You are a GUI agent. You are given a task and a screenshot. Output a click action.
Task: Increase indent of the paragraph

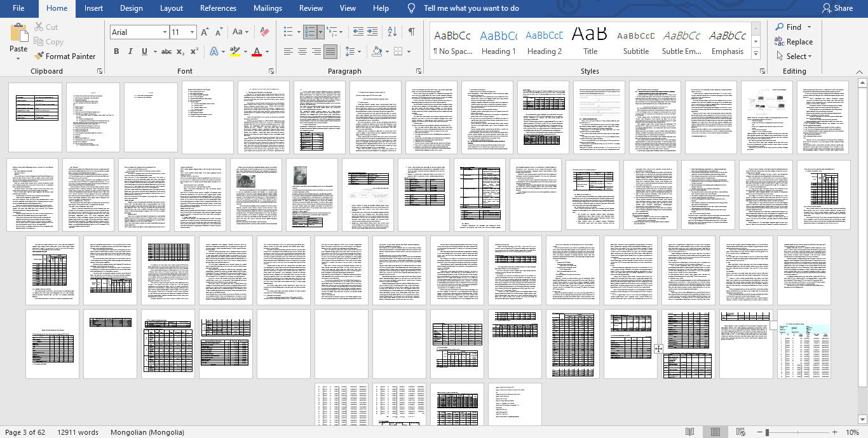[374, 32]
